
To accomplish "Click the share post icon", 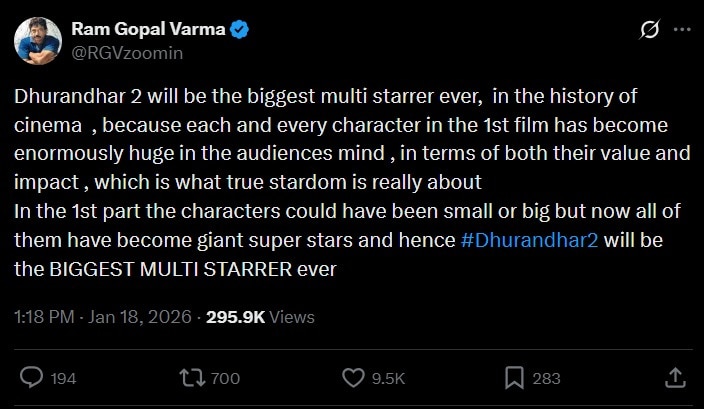I will (x=675, y=377).
